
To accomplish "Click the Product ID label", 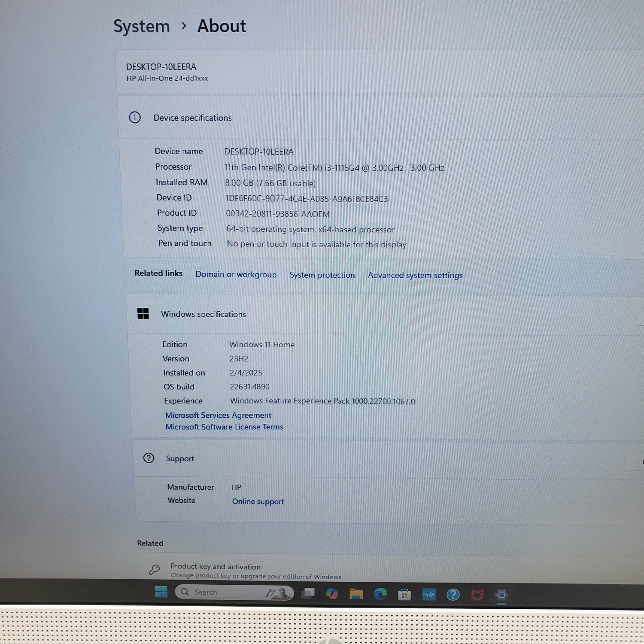I will click(177, 213).
